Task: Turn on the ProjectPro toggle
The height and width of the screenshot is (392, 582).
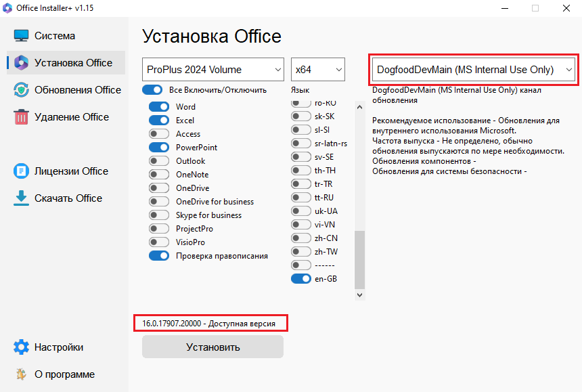Action: point(159,229)
